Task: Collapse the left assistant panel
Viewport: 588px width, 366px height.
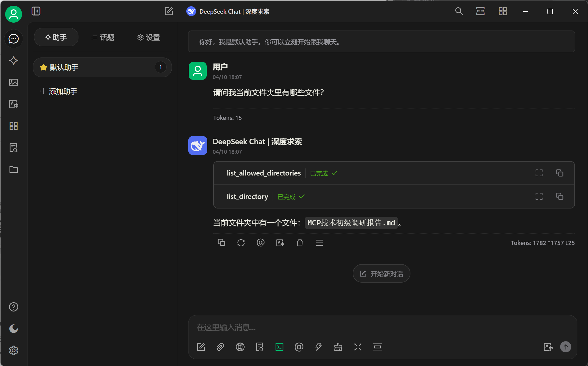Action: 36,11
